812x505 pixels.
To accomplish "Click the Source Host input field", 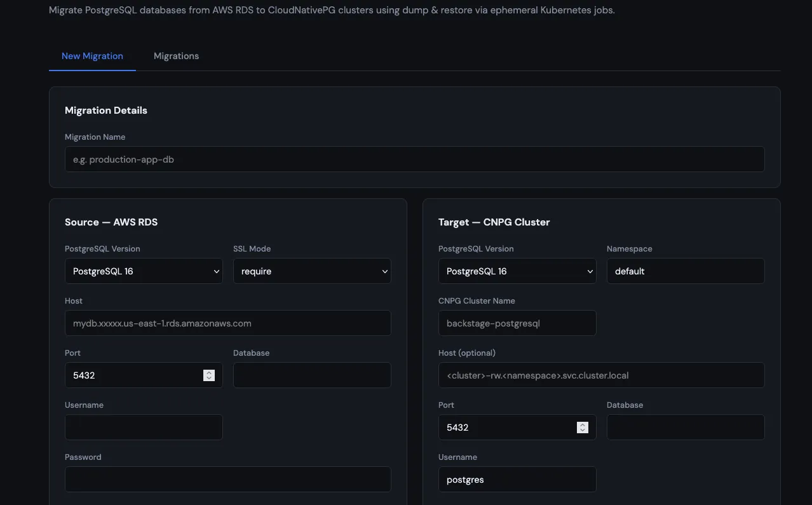I will (227, 323).
